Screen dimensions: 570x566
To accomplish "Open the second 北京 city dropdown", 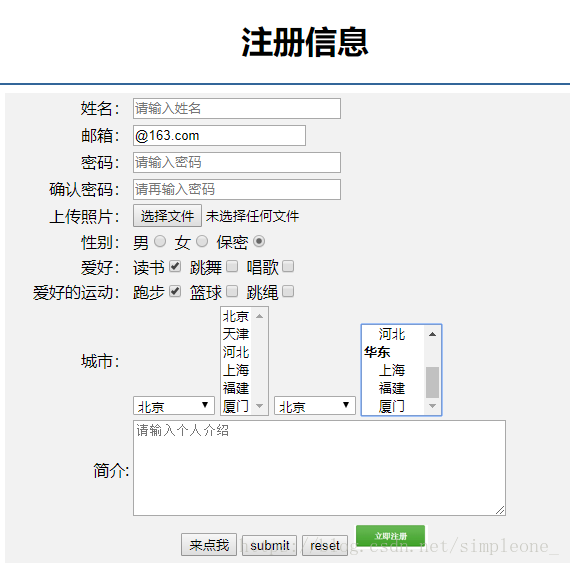I will [315, 406].
